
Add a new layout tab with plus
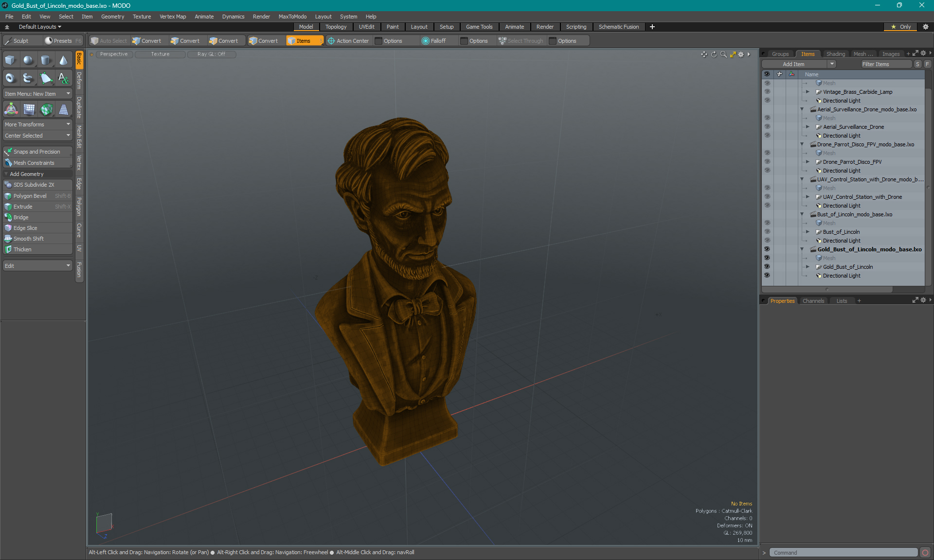click(652, 27)
